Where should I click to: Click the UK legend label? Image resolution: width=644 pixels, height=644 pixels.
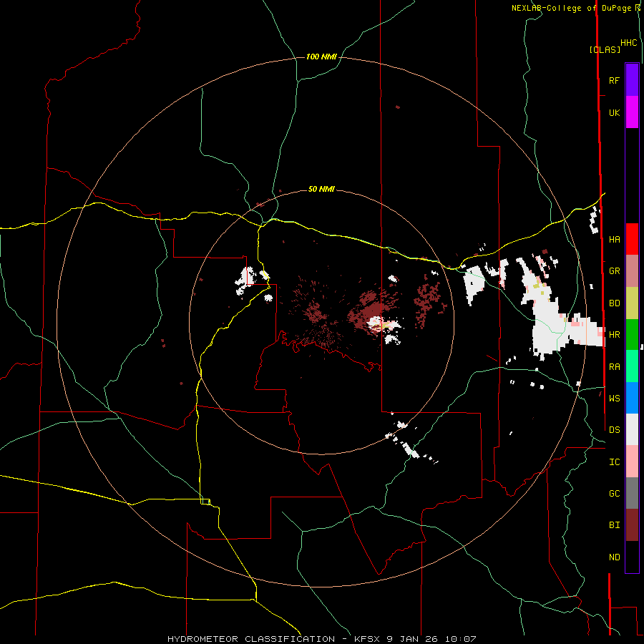(614, 112)
